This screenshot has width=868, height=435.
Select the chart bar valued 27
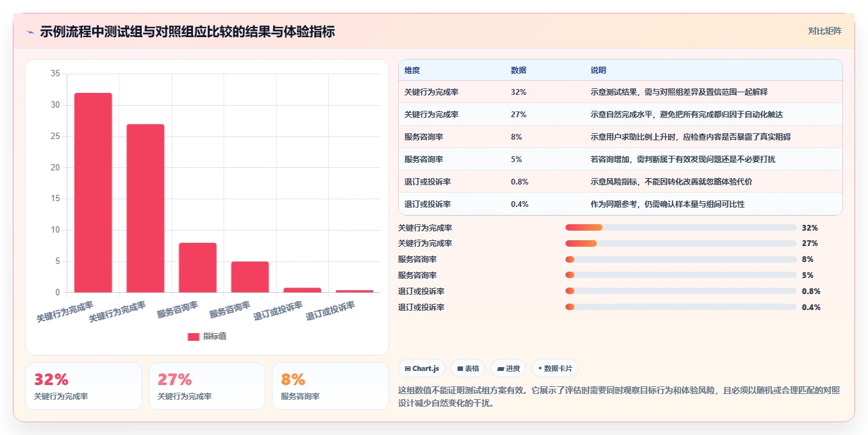point(146,208)
